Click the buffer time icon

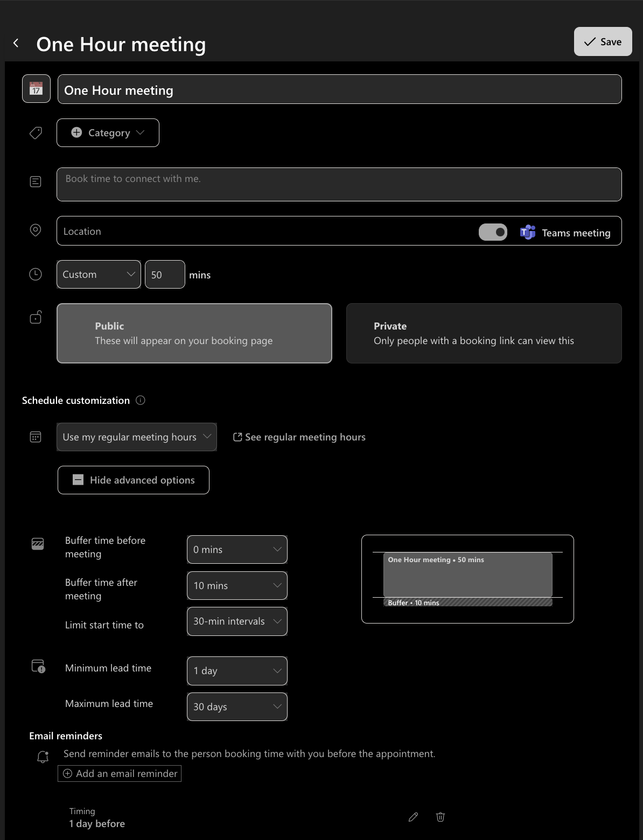coord(38,544)
